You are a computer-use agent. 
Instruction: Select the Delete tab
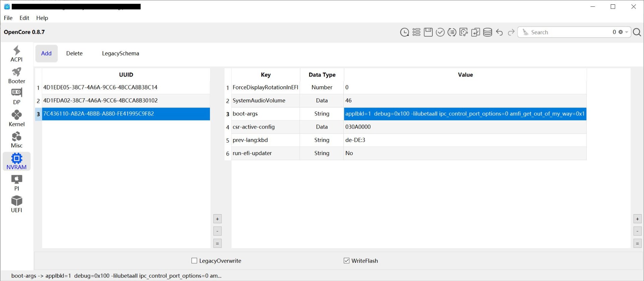point(74,53)
